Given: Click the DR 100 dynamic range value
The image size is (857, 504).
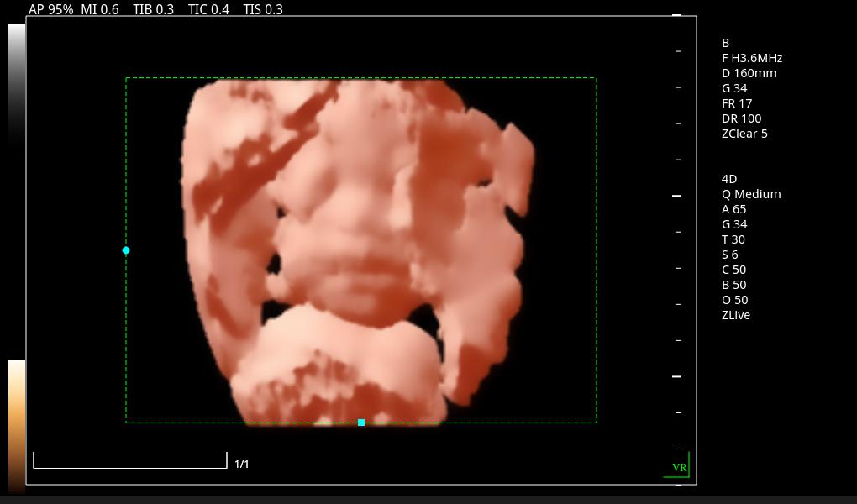Looking at the screenshot, I should (741, 118).
